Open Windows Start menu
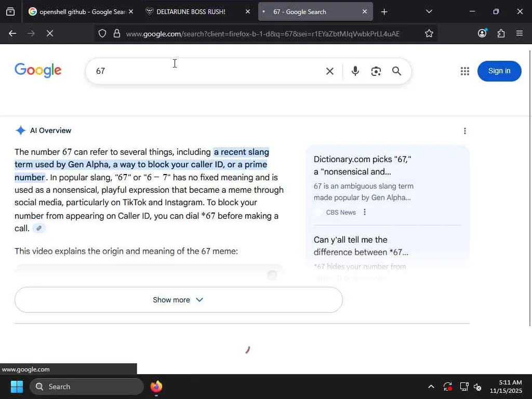Screen dimensions: 532x399 [17, 387]
